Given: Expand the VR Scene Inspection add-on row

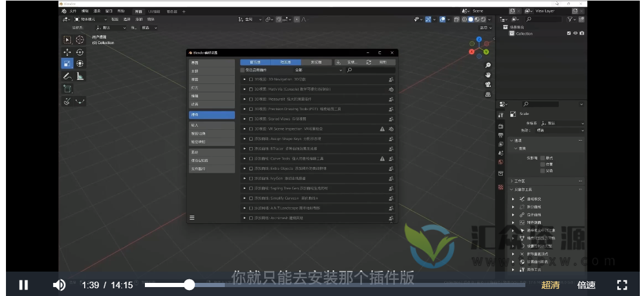Looking at the screenshot, I should [245, 129].
